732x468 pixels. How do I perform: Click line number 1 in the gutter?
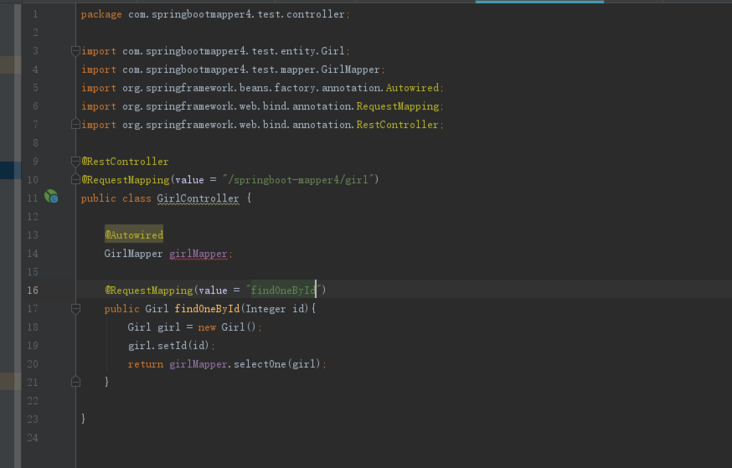point(35,15)
